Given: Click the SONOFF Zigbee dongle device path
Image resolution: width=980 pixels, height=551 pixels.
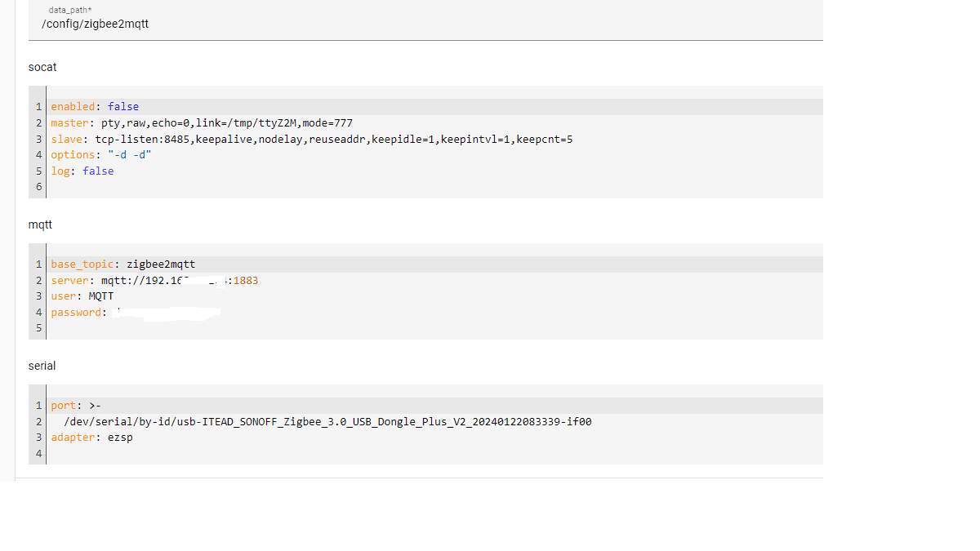Looking at the screenshot, I should pos(327,422).
